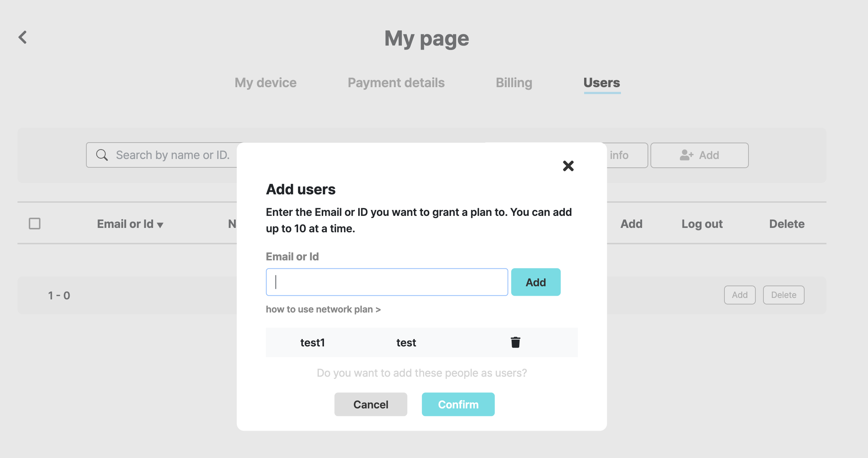Remove test1 with the trash icon

pyautogui.click(x=515, y=342)
